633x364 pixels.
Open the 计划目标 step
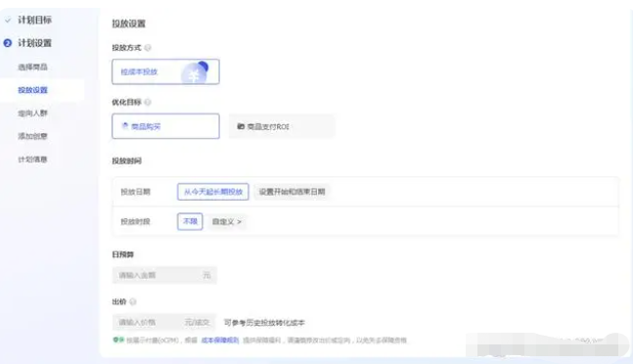click(34, 20)
